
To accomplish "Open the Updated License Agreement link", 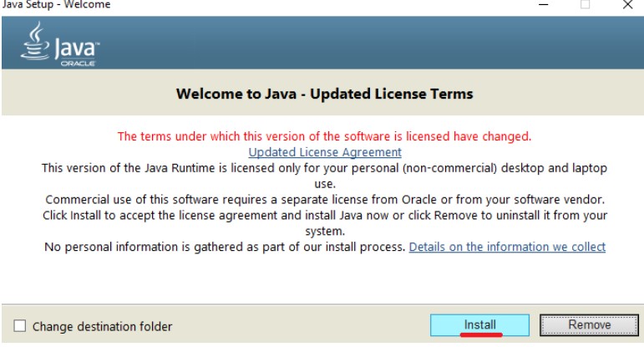I will point(325,152).
